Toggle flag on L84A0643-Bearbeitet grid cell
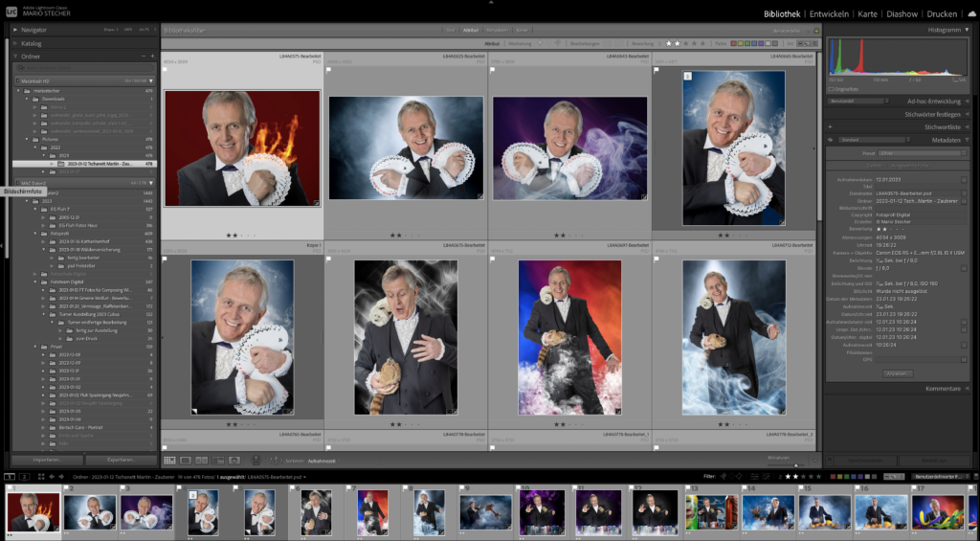The width and height of the screenshot is (980, 541). pyautogui.click(x=493, y=70)
